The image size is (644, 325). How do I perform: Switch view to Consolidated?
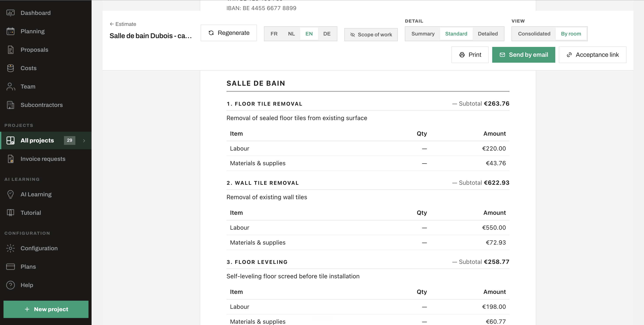click(x=534, y=34)
